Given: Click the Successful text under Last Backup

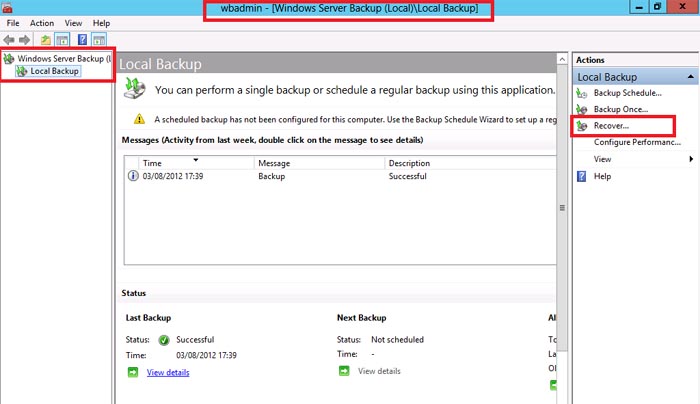Looking at the screenshot, I should pos(195,340).
